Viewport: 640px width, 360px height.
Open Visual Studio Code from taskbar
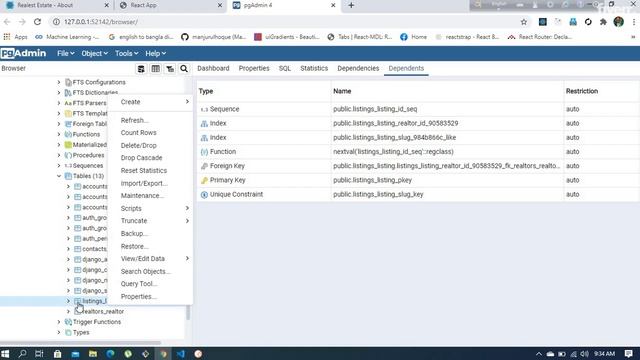pyautogui.click(x=181, y=354)
